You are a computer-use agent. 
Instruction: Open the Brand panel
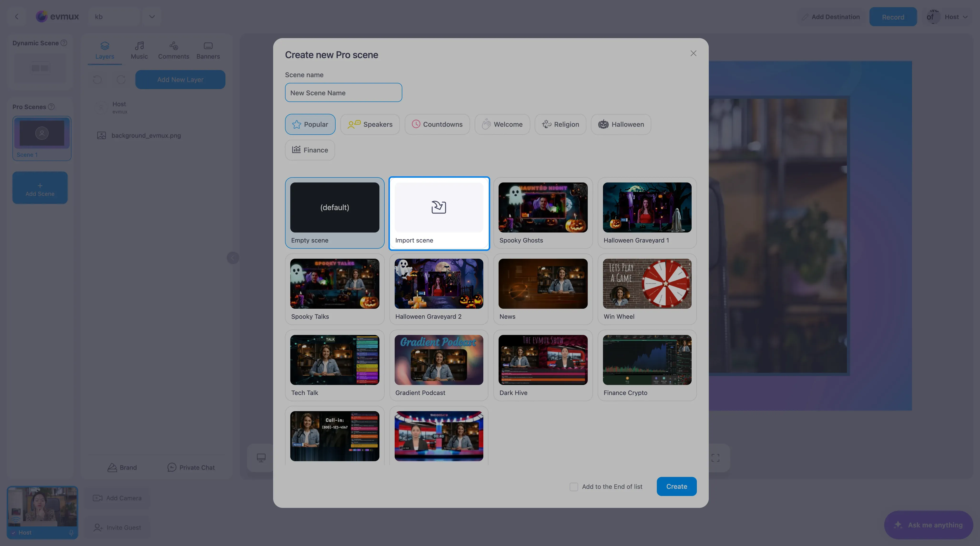[x=122, y=467]
